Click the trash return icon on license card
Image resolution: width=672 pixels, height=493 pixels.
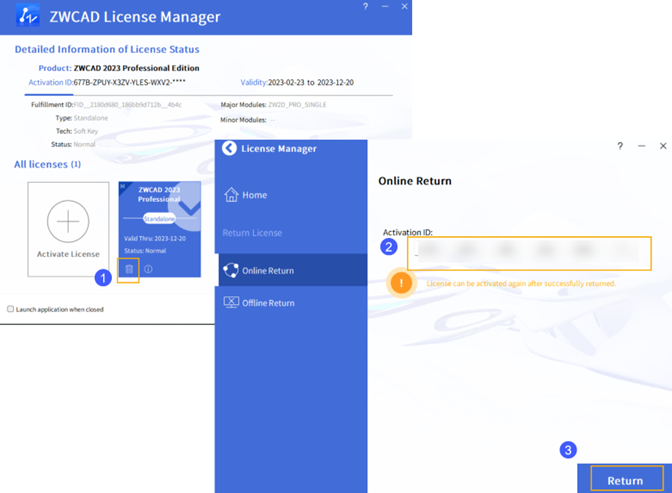click(129, 269)
